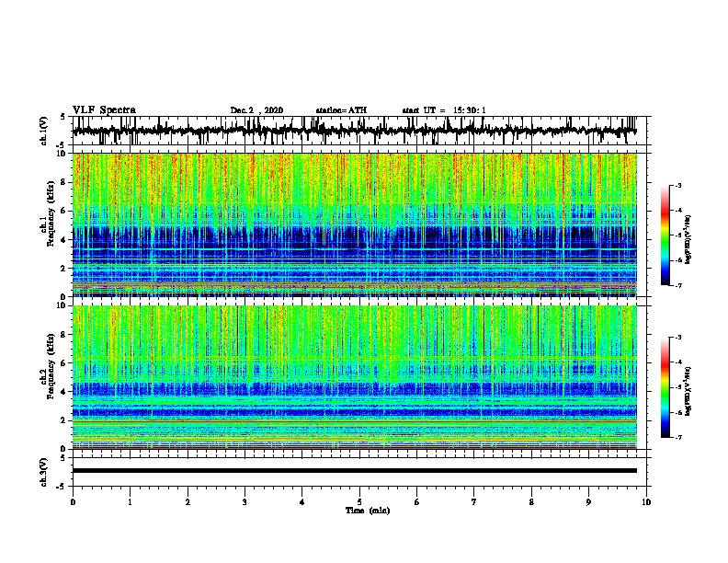728x563 pixels.
Task: Select the "start UT = 15:30: 1" text
Action: click(x=444, y=110)
